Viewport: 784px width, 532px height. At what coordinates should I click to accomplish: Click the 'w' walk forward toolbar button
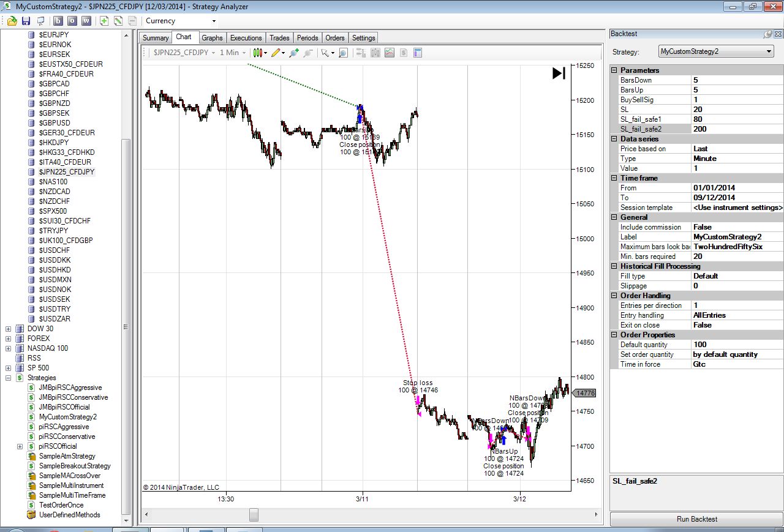coord(86,21)
